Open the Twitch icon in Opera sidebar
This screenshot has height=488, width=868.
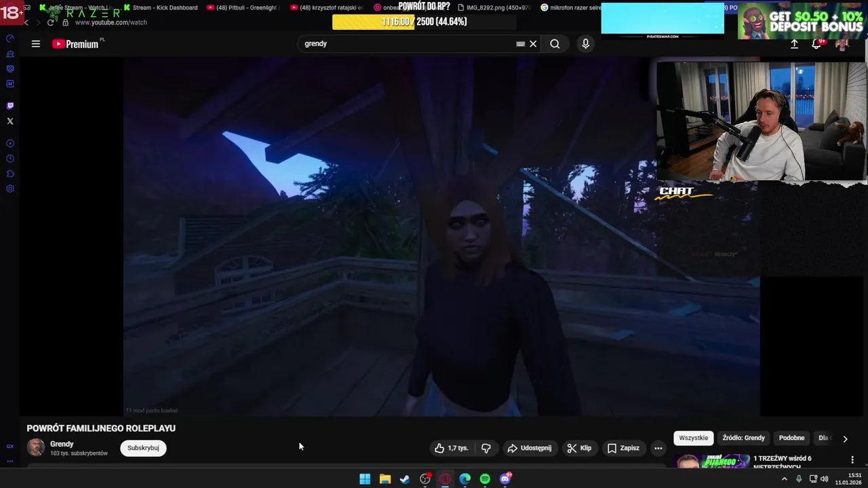tap(10, 106)
